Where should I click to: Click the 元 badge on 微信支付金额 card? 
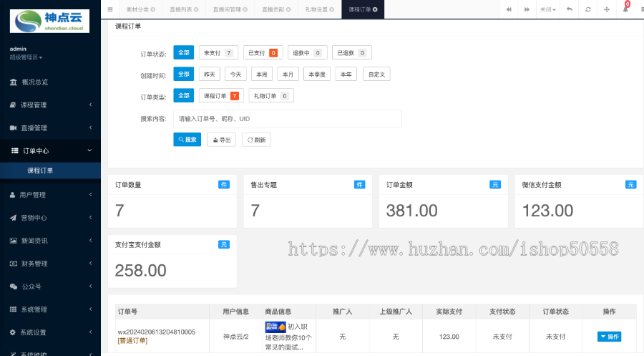click(x=630, y=185)
